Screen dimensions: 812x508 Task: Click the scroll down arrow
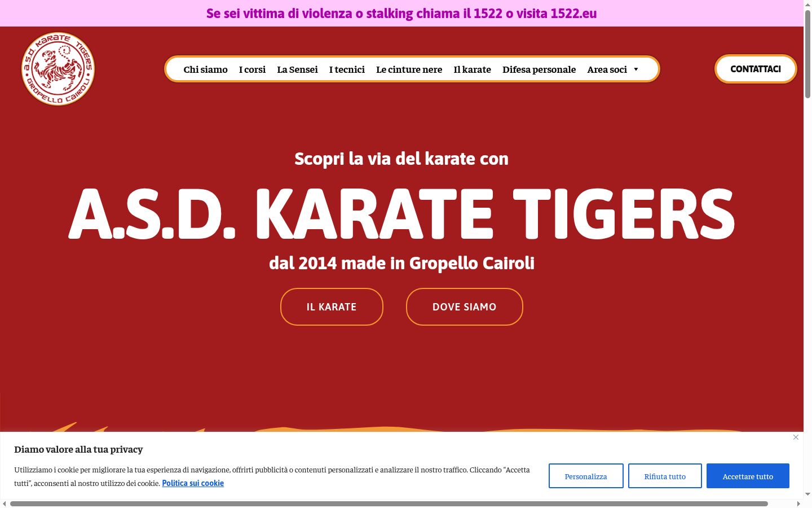point(807,494)
